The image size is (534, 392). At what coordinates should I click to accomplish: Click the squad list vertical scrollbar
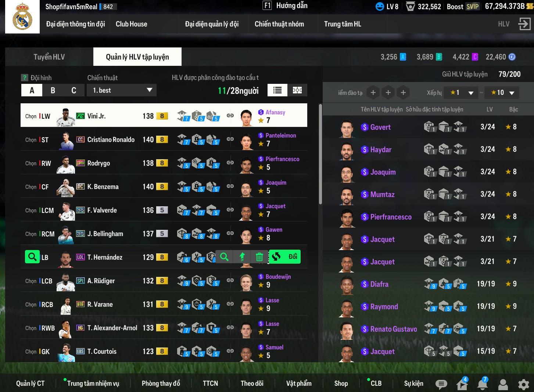click(320, 154)
